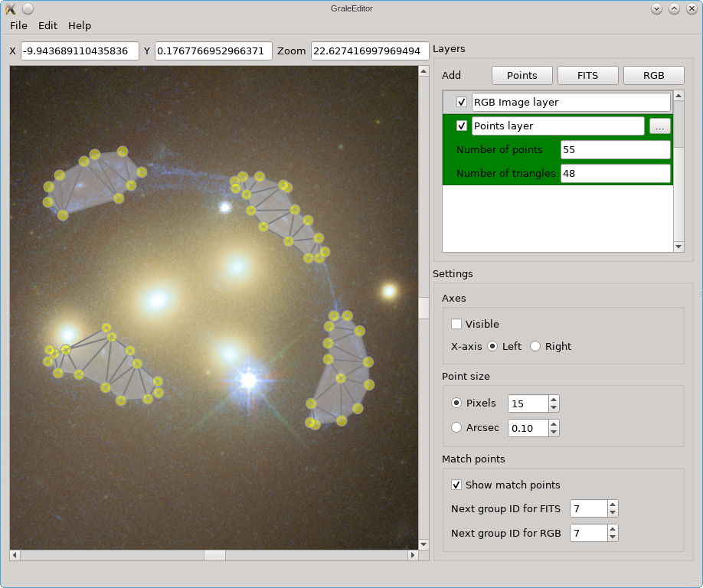Decrement Next group ID for RGB
Screen dimensions: 703x588
pos(613,537)
